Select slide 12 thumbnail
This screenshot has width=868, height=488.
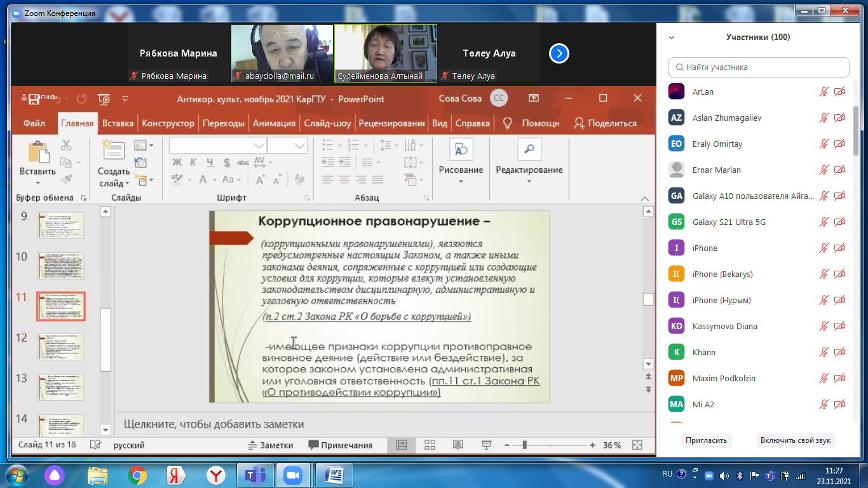tap(60, 347)
